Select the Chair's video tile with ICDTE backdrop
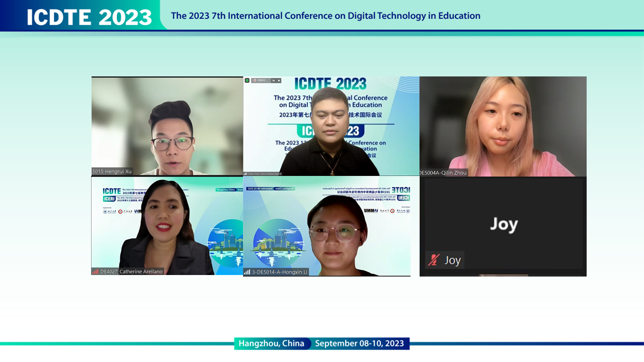This screenshot has height=362, width=644. coord(331,126)
